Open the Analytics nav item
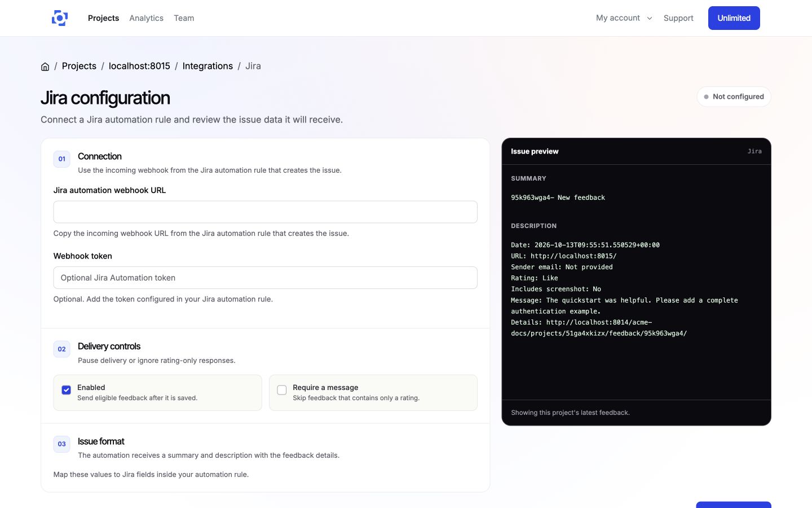This screenshot has width=812, height=508. pos(146,18)
